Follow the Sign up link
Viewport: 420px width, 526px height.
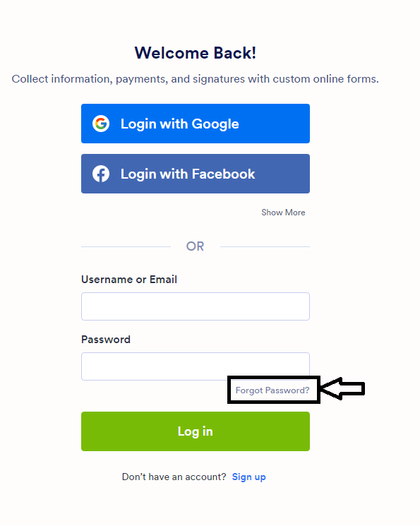coord(249,477)
